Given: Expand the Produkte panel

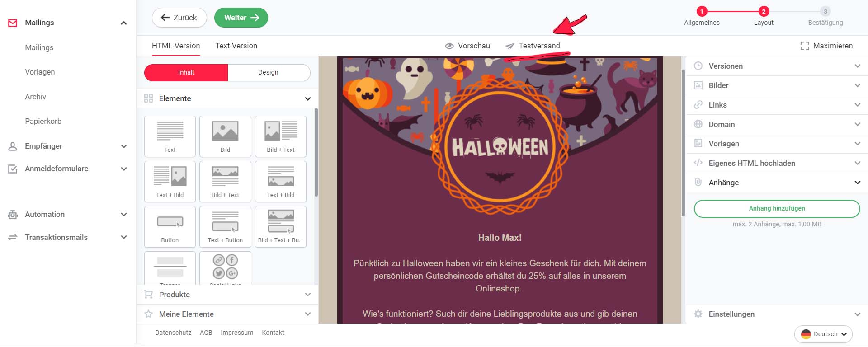Looking at the screenshot, I should 227,295.
